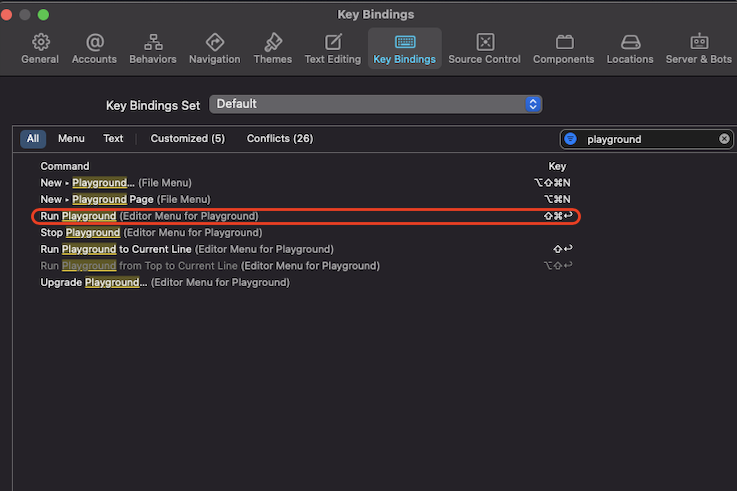The image size is (737, 491).
Task: Click the ⇧⌘↩ key for Run Playground
Action: [558, 216]
